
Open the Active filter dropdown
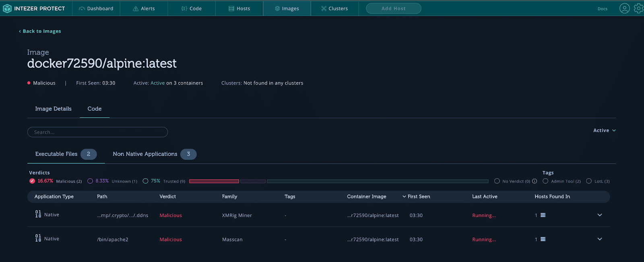pos(605,131)
